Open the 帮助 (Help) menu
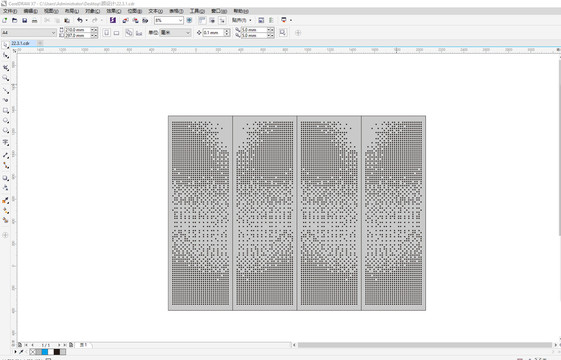 pyautogui.click(x=241, y=11)
